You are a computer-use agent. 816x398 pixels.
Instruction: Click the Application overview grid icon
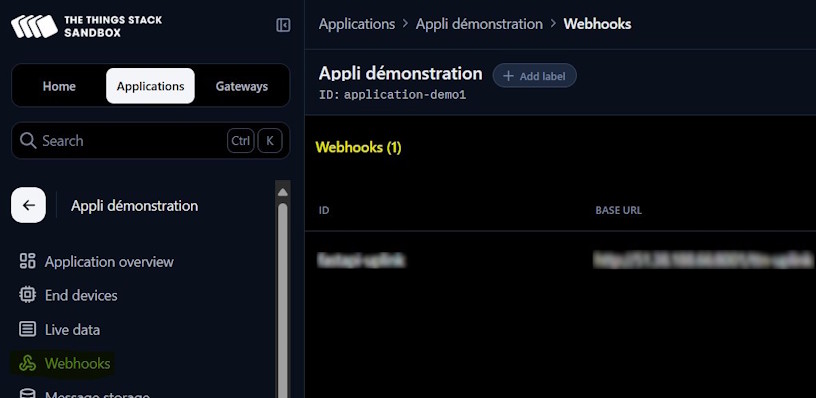tap(27, 261)
